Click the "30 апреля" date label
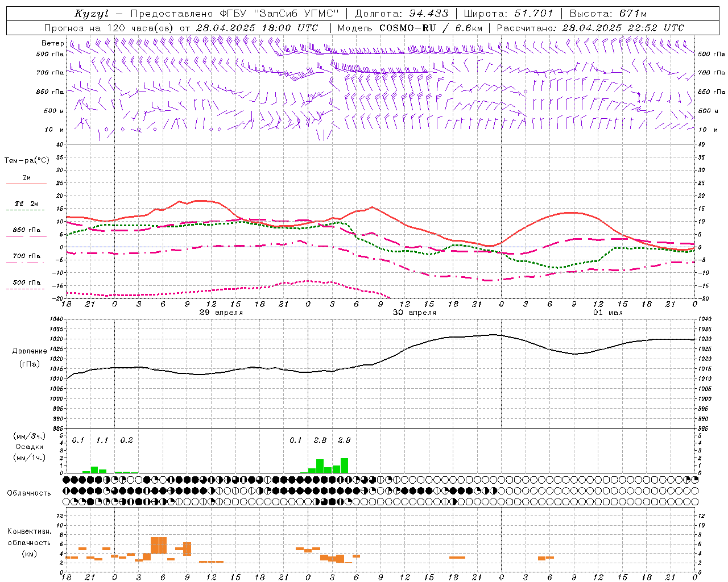 point(415,313)
